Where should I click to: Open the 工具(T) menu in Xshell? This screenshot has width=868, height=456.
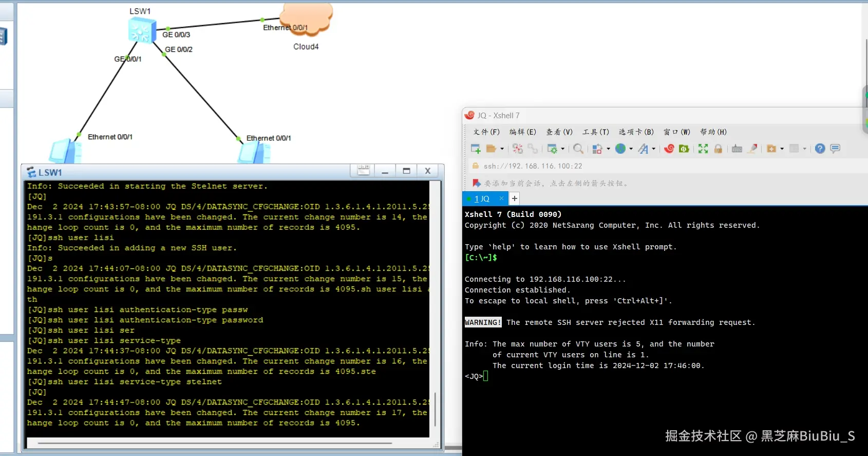tap(596, 132)
